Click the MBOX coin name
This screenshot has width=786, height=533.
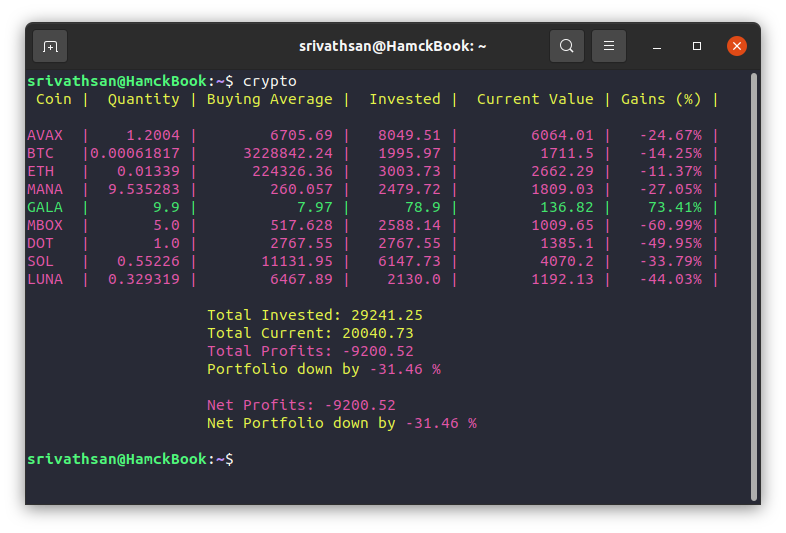tap(45, 226)
